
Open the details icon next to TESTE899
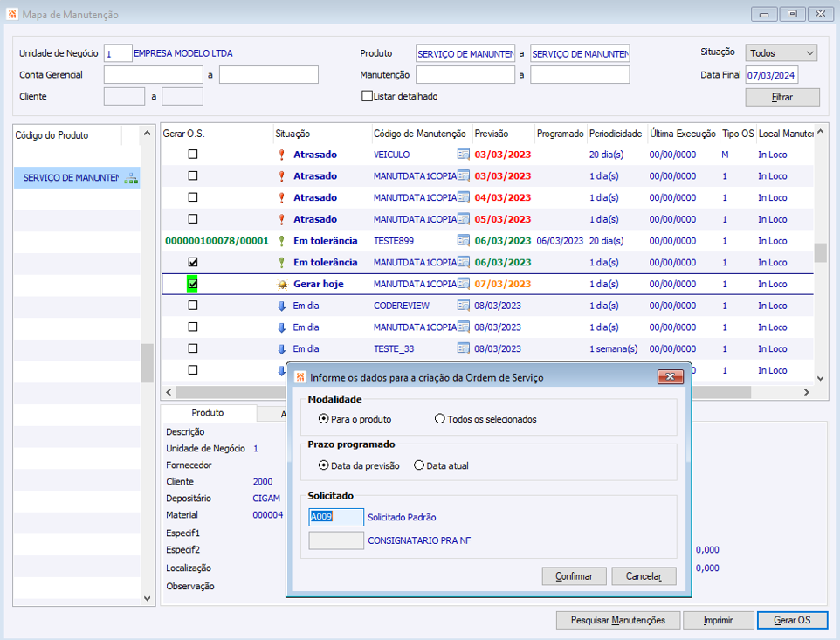(x=464, y=241)
